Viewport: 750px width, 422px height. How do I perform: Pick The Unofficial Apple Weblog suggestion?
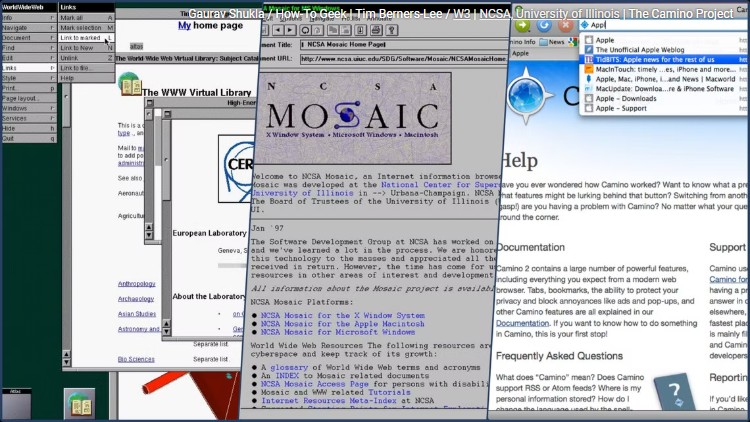[x=664, y=50]
